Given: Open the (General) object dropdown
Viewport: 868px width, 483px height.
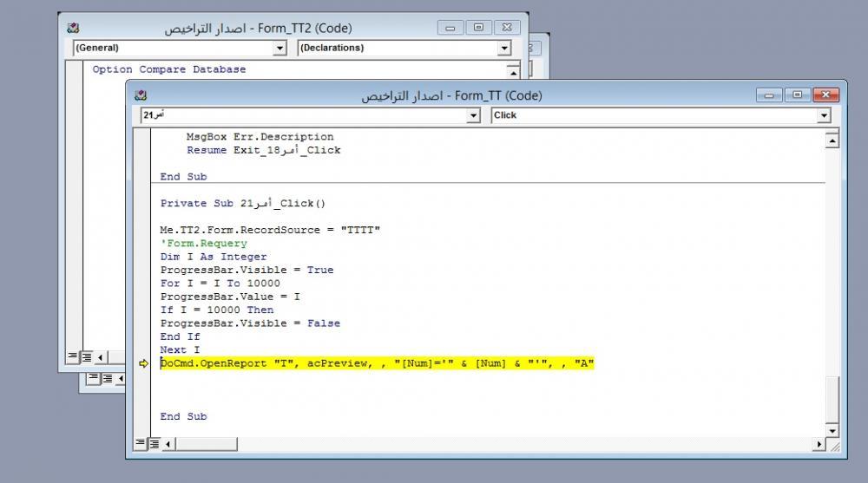Looking at the screenshot, I should (279, 48).
